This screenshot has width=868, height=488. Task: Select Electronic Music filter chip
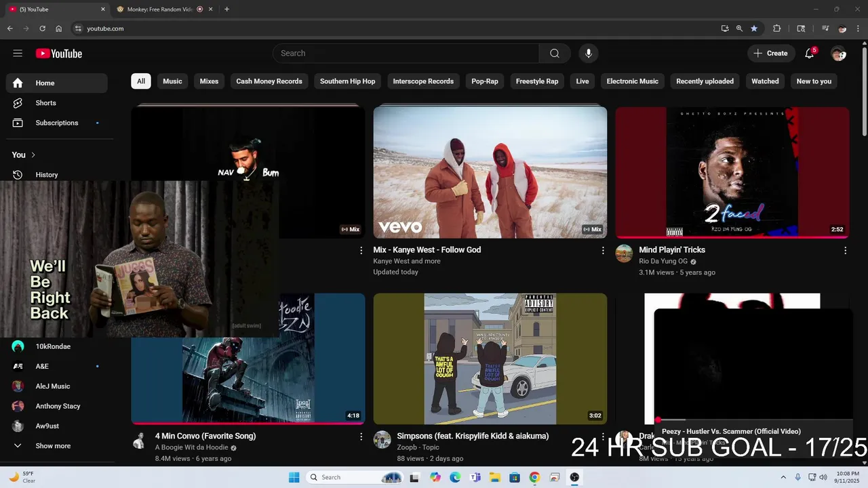[633, 81]
